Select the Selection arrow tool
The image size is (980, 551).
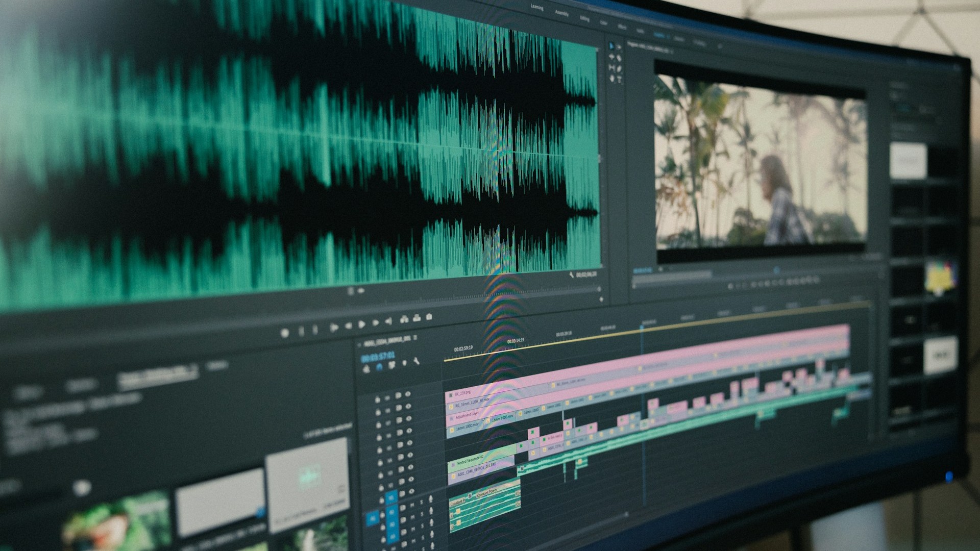[611, 46]
